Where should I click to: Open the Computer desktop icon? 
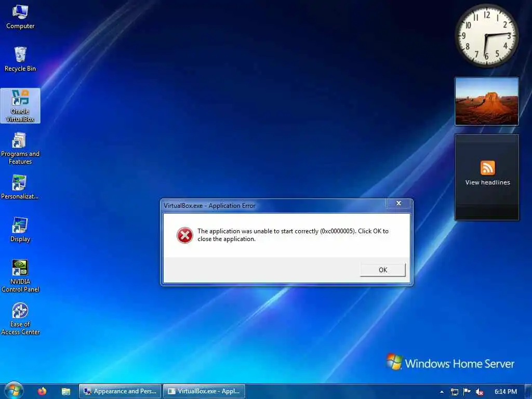(20, 17)
